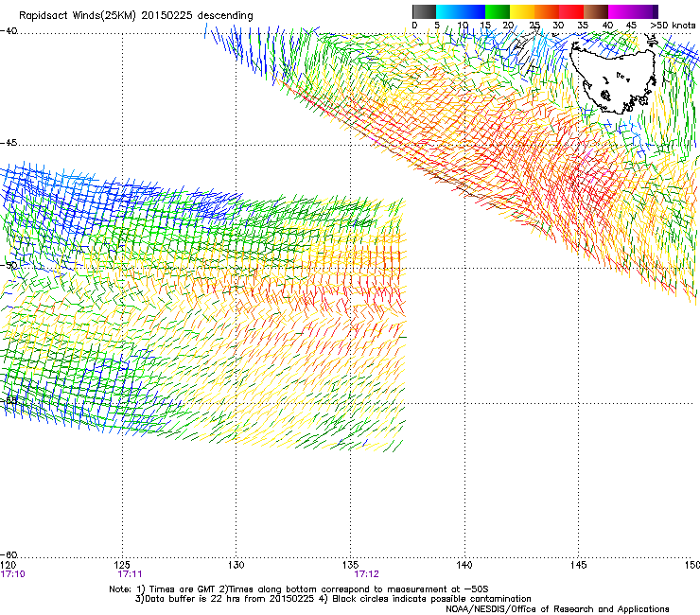Click the purple 17:11 time label
Viewport: 700px width, 615px height.
130,574
